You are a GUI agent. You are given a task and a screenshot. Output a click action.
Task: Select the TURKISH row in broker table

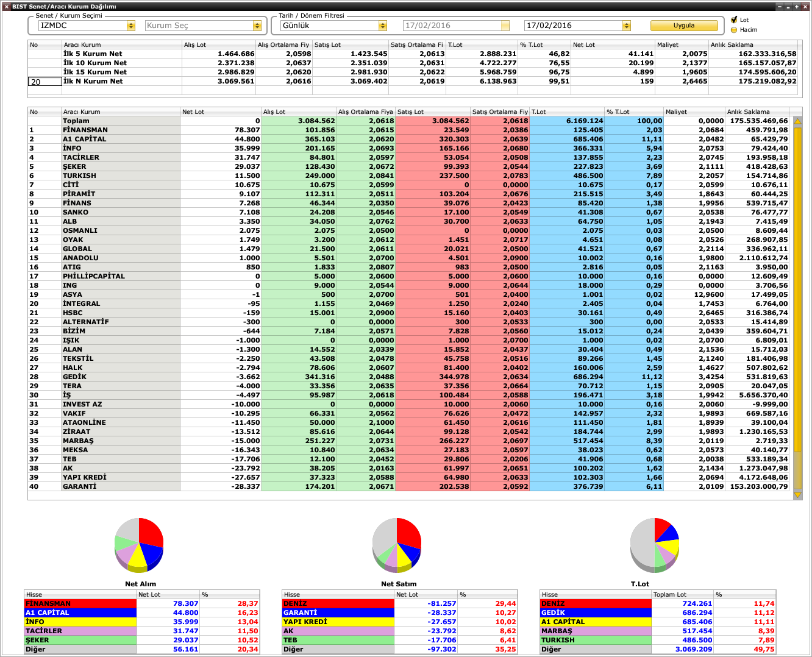click(x=408, y=176)
